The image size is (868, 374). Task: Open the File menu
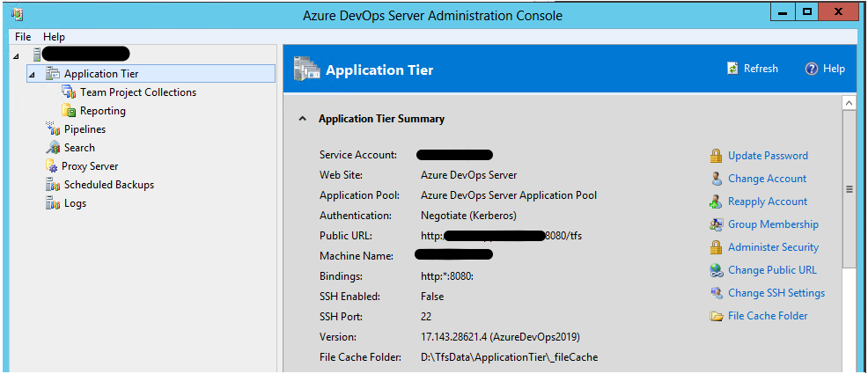pyautogui.click(x=23, y=36)
